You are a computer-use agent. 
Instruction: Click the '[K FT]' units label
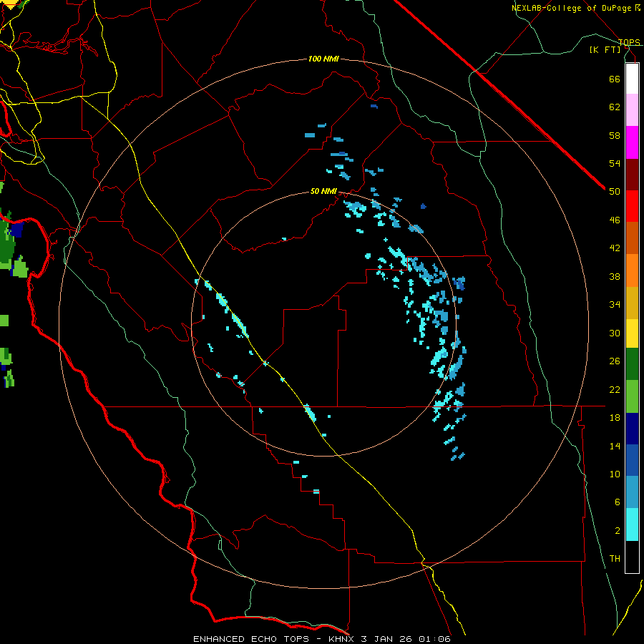pos(605,49)
